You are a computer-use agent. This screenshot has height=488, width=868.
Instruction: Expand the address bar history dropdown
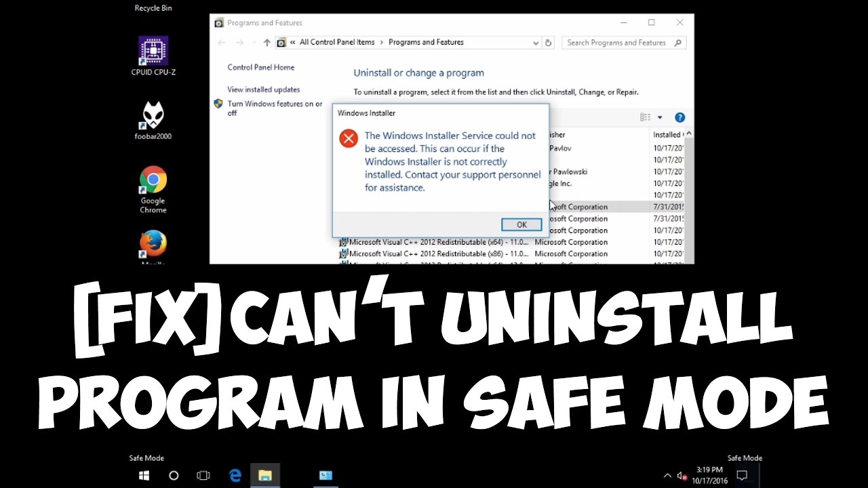tap(536, 43)
